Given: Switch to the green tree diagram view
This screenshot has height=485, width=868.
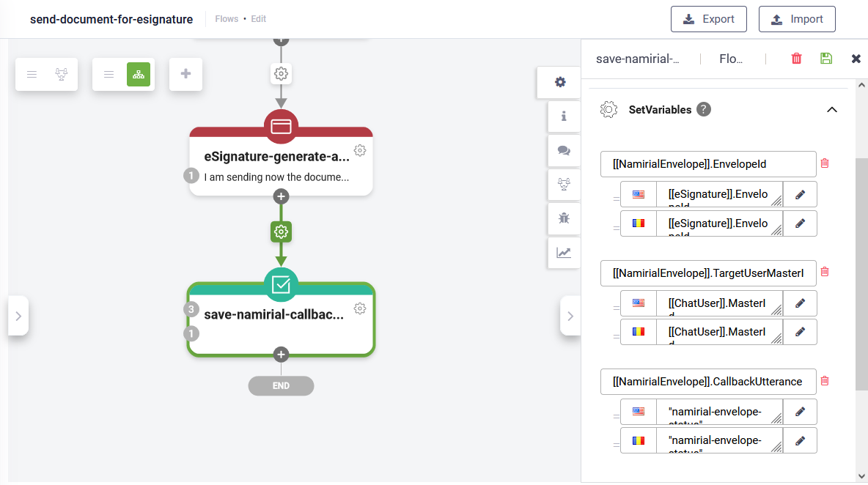Looking at the screenshot, I should [x=139, y=74].
